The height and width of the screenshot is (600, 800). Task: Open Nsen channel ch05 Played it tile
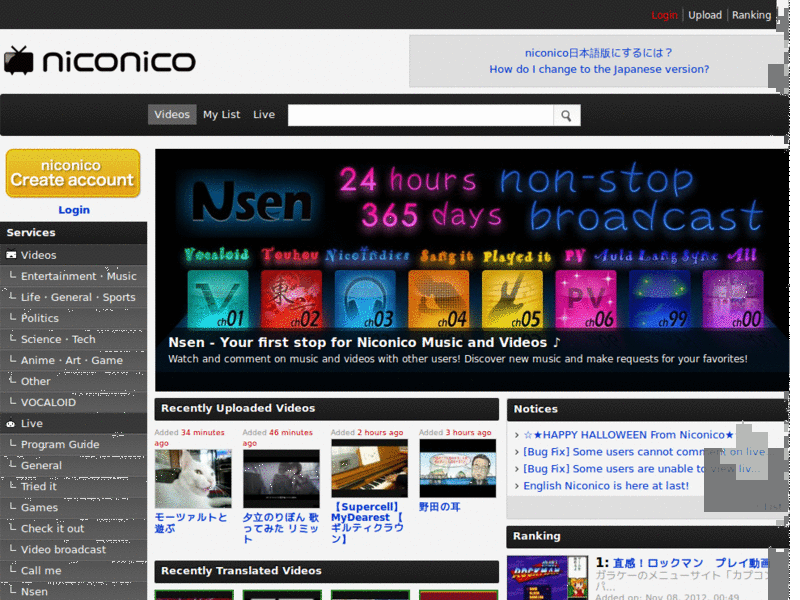(x=512, y=299)
